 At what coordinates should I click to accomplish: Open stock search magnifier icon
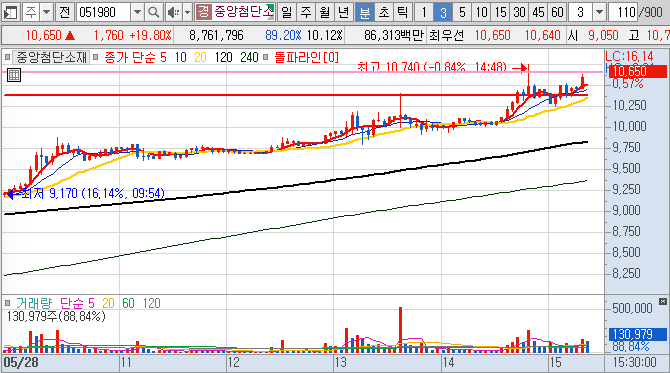coord(153,12)
